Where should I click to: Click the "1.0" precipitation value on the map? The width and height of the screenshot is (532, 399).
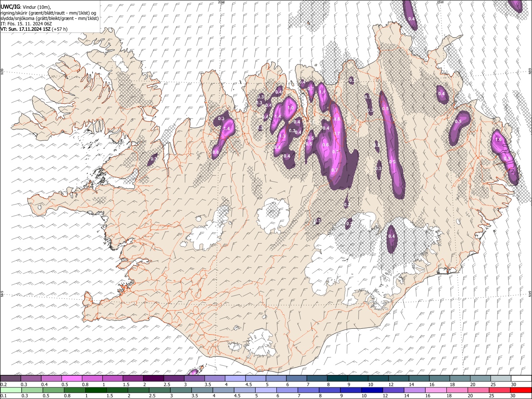click(x=291, y=108)
